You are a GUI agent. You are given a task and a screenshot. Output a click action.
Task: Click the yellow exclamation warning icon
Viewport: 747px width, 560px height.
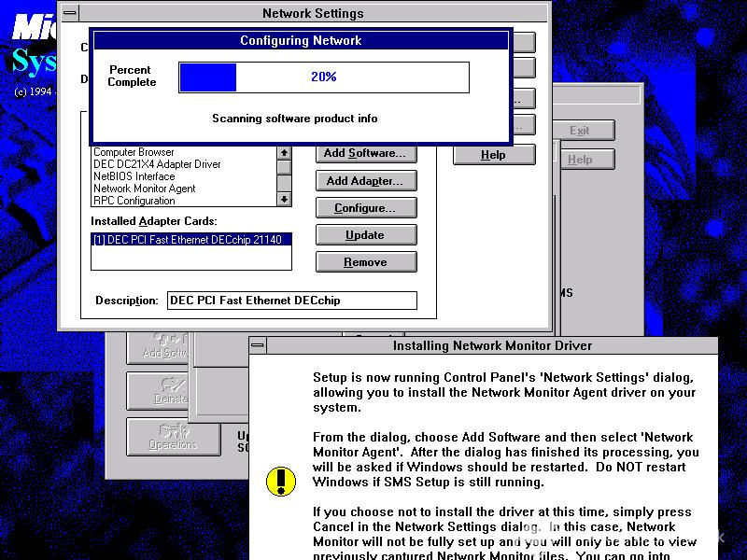pos(281,481)
